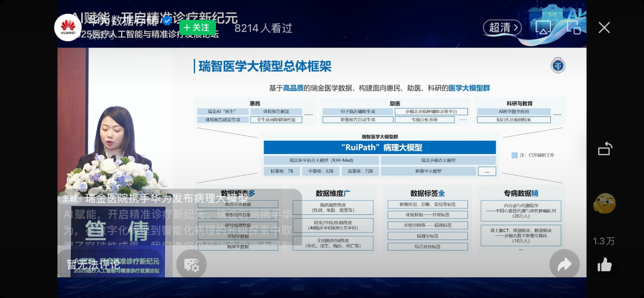Viewport: 644px width, 298px height.
Task: Tap the 病理学标签 box
Action: pyautogui.click(x=428, y=236)
